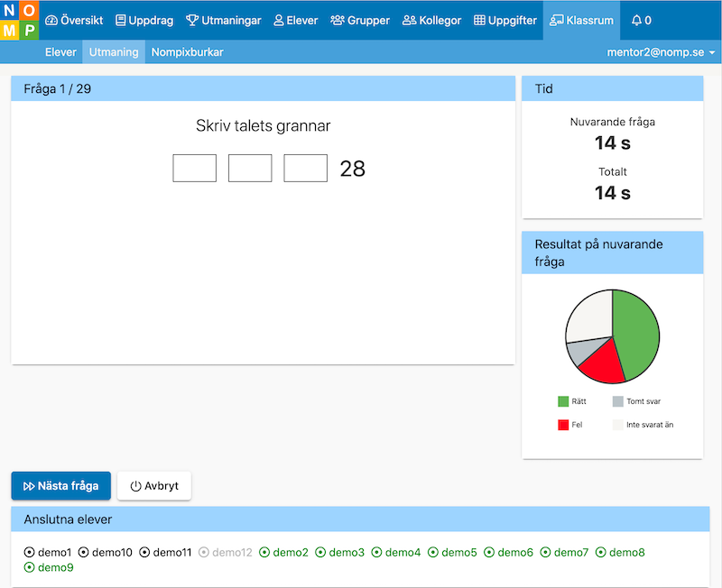Click the NOMP logo icon
This screenshot has width=722, height=588.
(x=20, y=20)
